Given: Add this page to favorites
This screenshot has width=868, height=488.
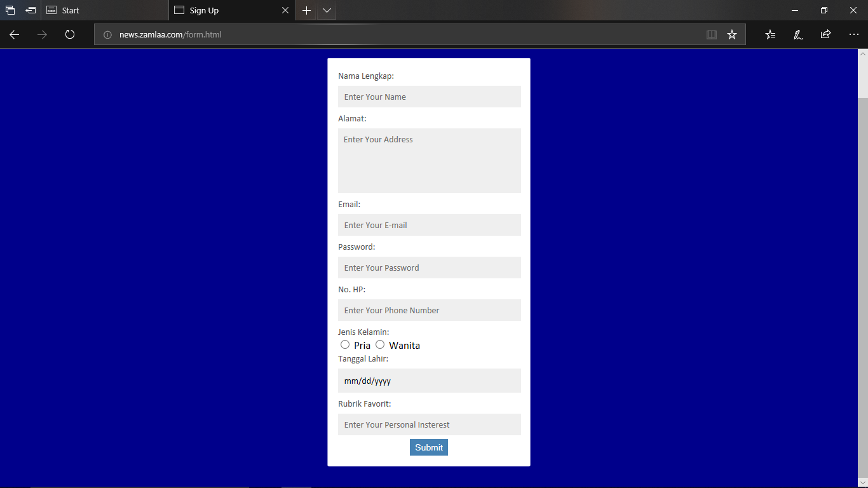Looking at the screenshot, I should pos(732,34).
